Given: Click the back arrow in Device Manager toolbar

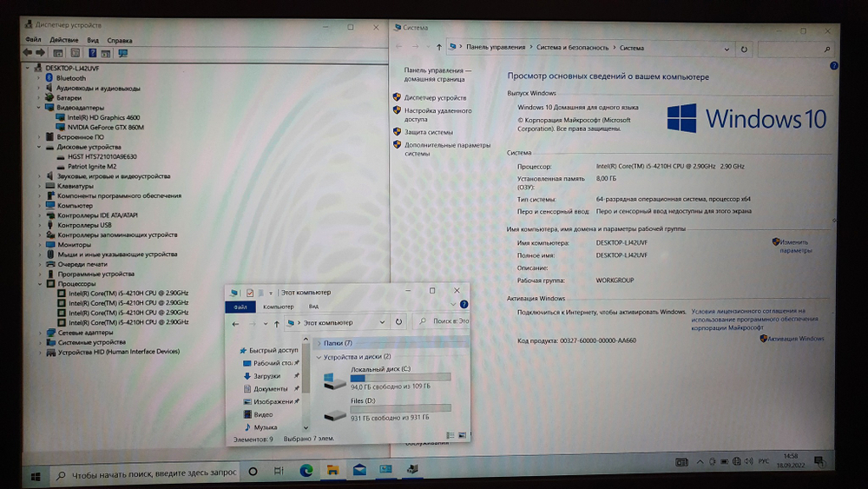Looking at the screenshot, I should [27, 53].
